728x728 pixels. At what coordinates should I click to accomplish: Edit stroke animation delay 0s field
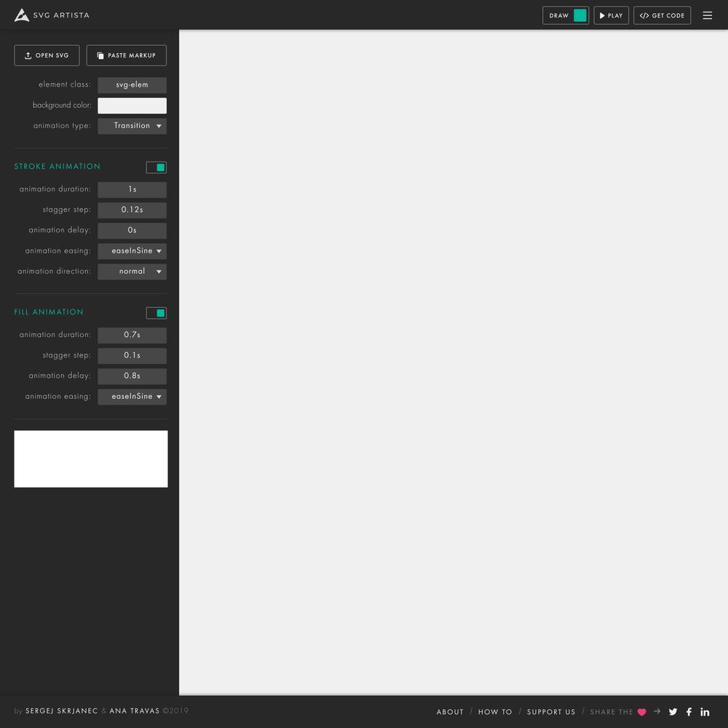pyautogui.click(x=132, y=230)
